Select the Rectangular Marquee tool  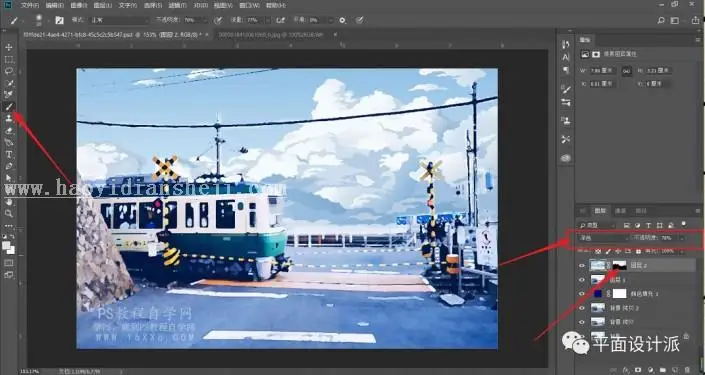(9, 59)
